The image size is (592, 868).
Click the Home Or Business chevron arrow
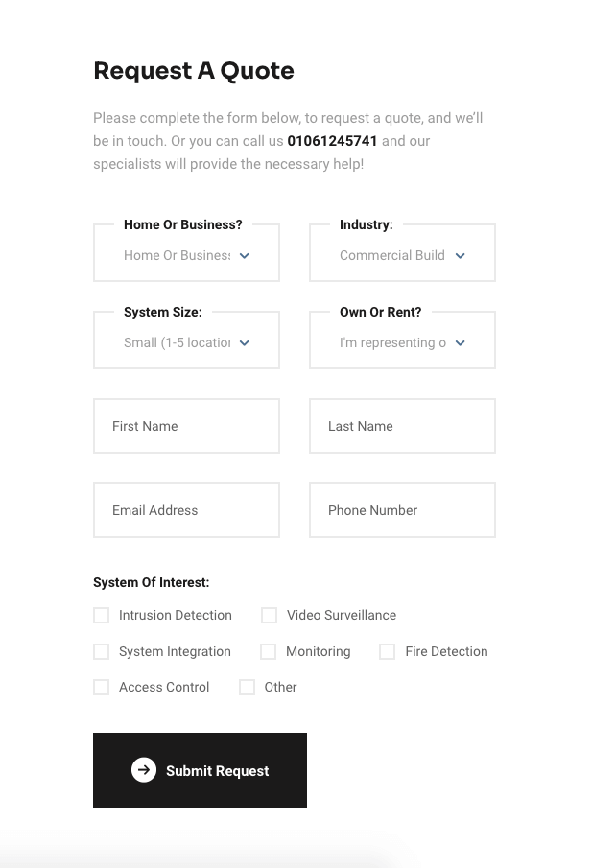point(245,256)
